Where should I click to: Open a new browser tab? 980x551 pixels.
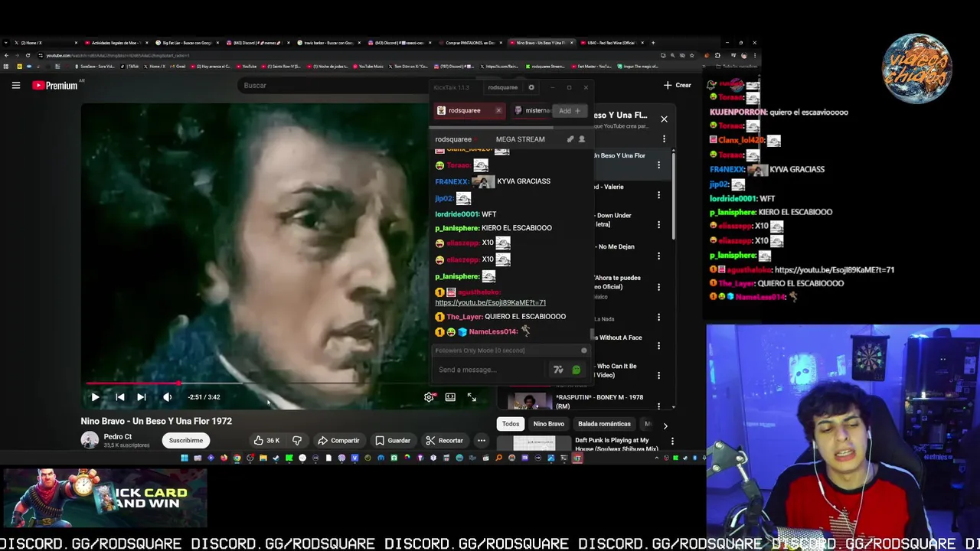pos(652,43)
